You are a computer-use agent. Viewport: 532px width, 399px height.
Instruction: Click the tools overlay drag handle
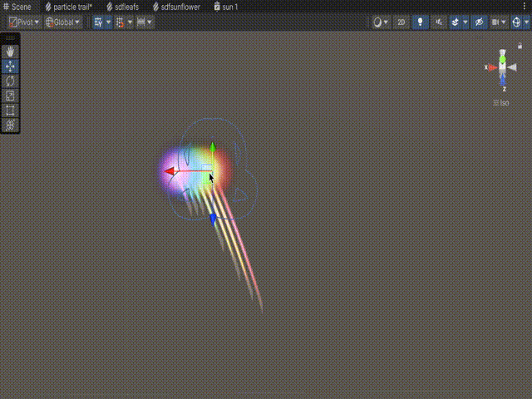click(10, 38)
